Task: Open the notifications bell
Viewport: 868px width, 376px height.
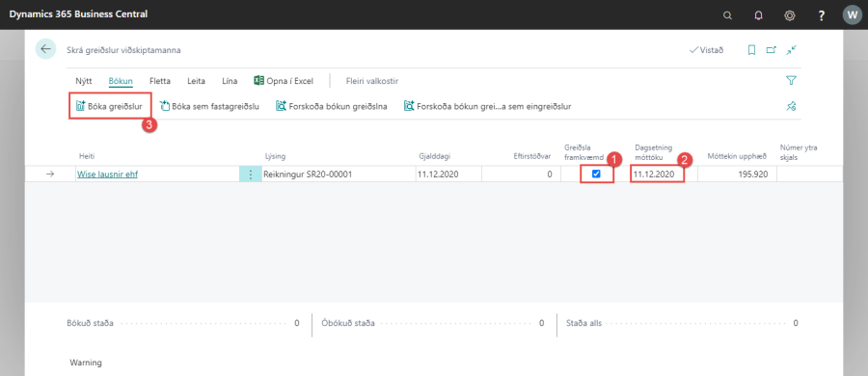Action: coord(758,15)
